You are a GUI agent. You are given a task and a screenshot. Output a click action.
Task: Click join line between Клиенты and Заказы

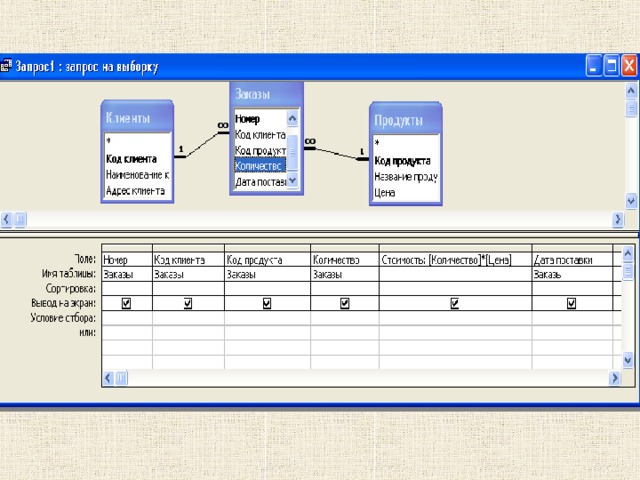(x=202, y=144)
